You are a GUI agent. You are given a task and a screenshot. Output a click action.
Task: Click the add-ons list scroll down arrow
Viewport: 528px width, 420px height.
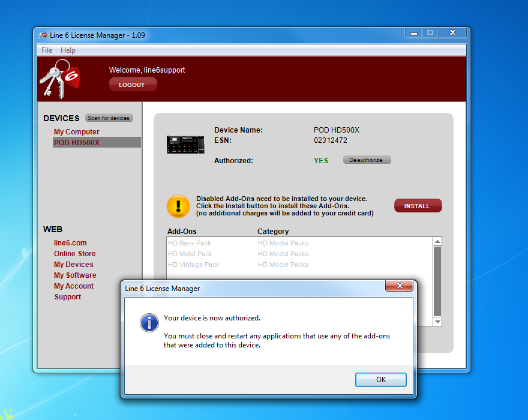pos(437,322)
